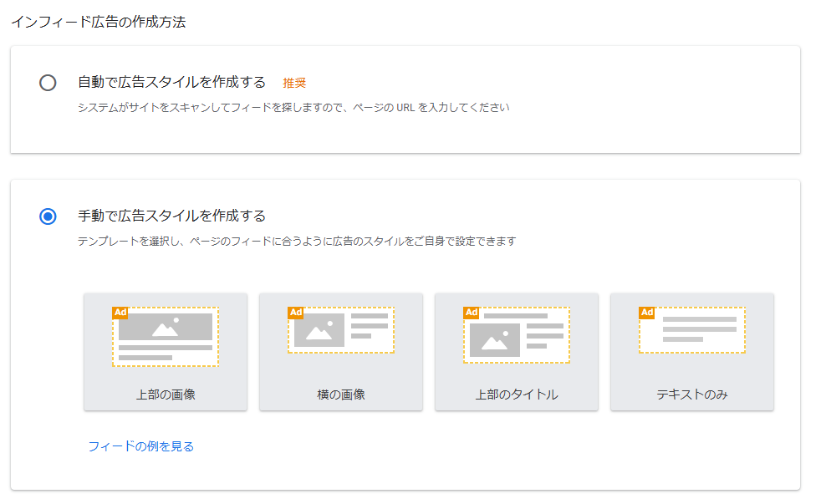Click the 上部の画像 caption label
Screen dimensions: 826x504
pos(166,395)
